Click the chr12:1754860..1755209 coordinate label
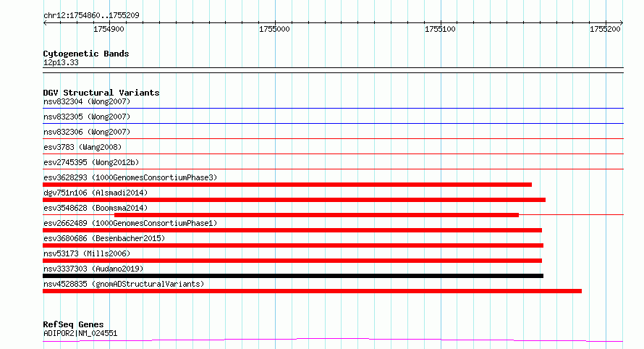This screenshot has height=349, width=644. coord(91,15)
